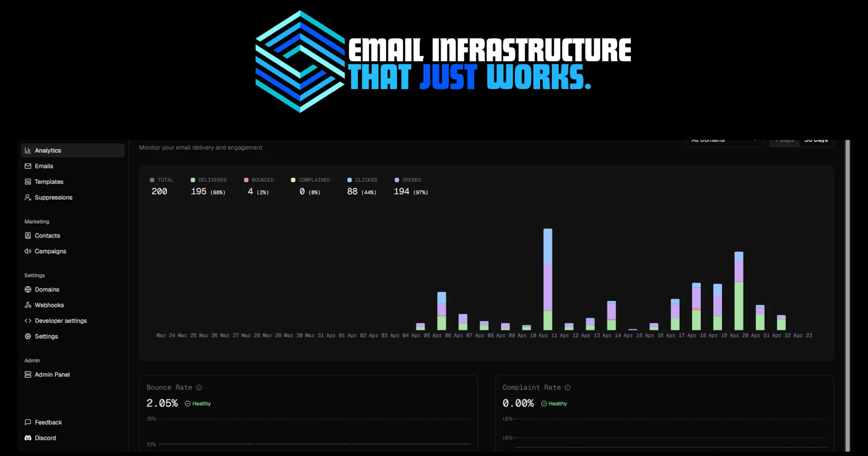This screenshot has height=456, width=868.
Task: Click the Clicked count 88
Action: (x=353, y=192)
